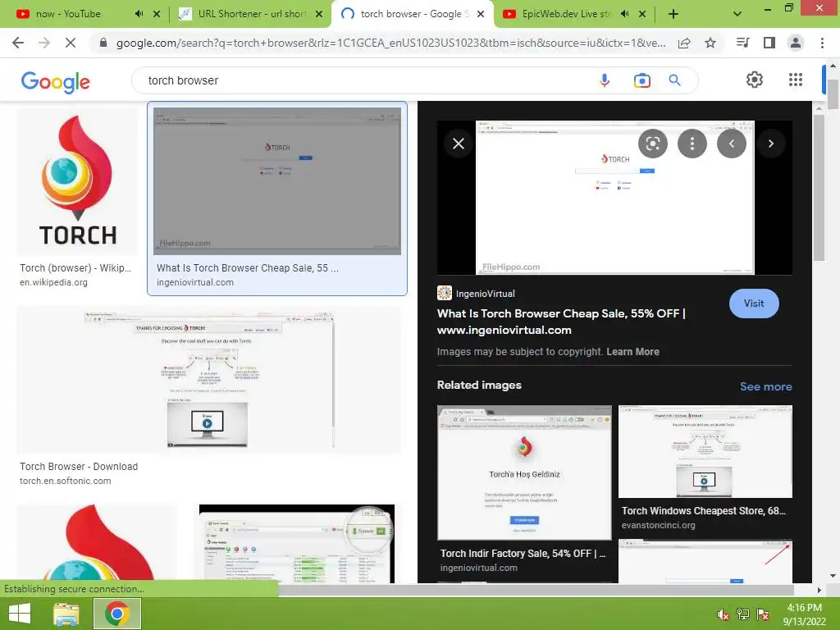Open the Chrome profile avatar
This screenshot has width=840, height=630.
coord(796,43)
